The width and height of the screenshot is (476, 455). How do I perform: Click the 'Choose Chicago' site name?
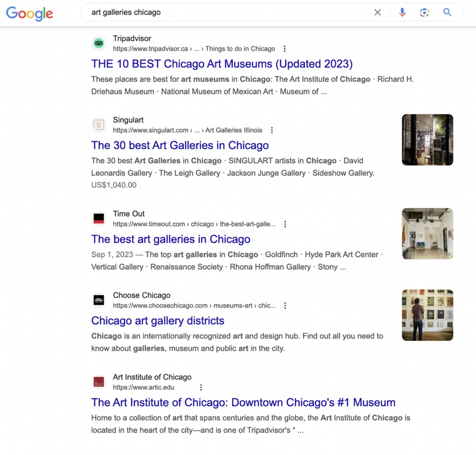pos(141,295)
